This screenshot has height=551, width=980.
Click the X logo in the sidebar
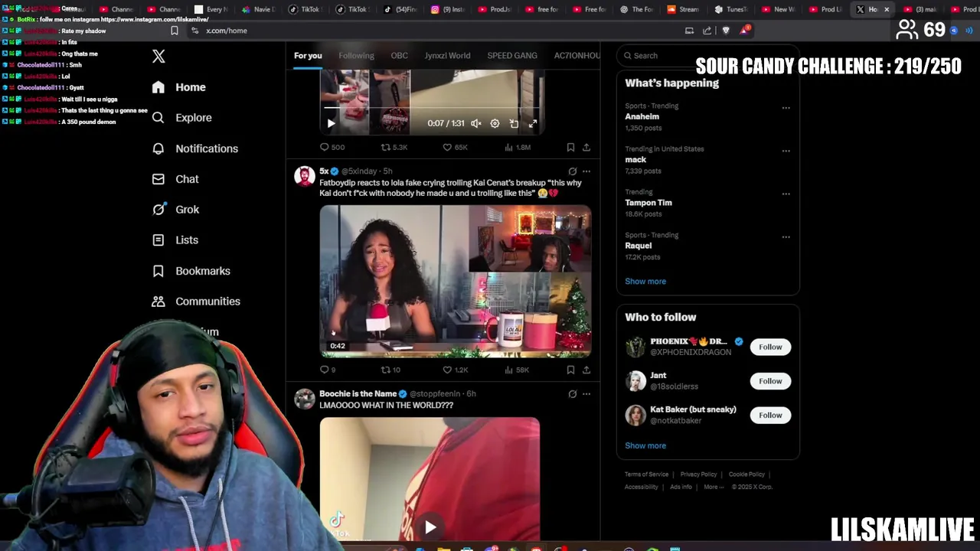tap(158, 56)
